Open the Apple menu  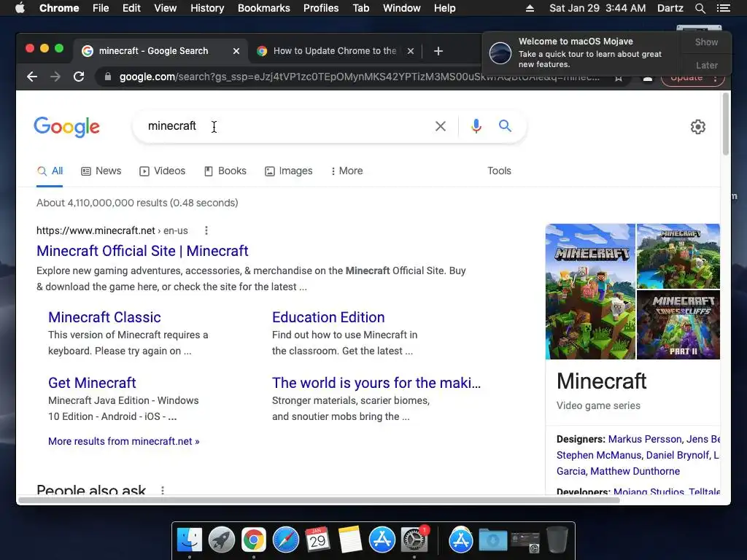pos(20,7)
